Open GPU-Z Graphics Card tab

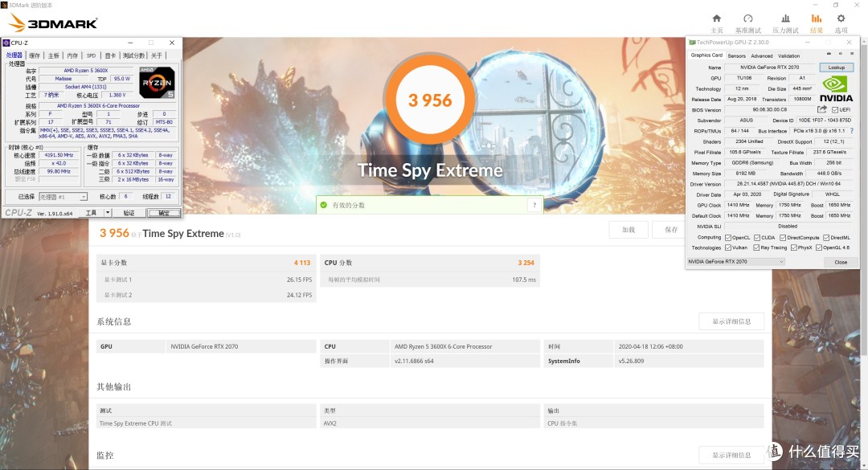(706, 55)
